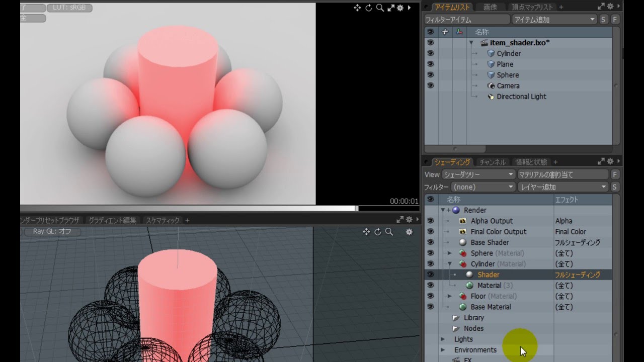
Task: Open render preview gear settings
Action: 400,8
